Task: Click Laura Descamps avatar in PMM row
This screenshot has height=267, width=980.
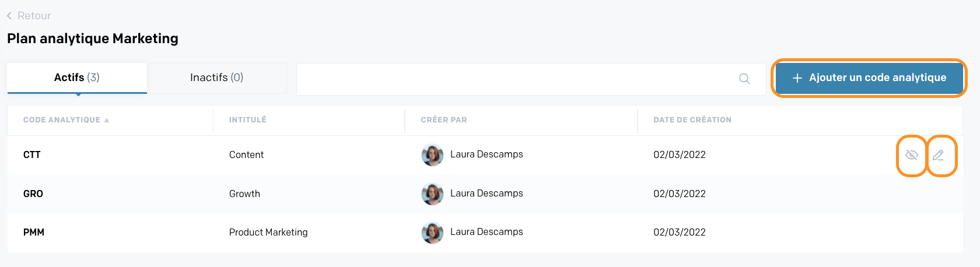Action: pos(432,233)
